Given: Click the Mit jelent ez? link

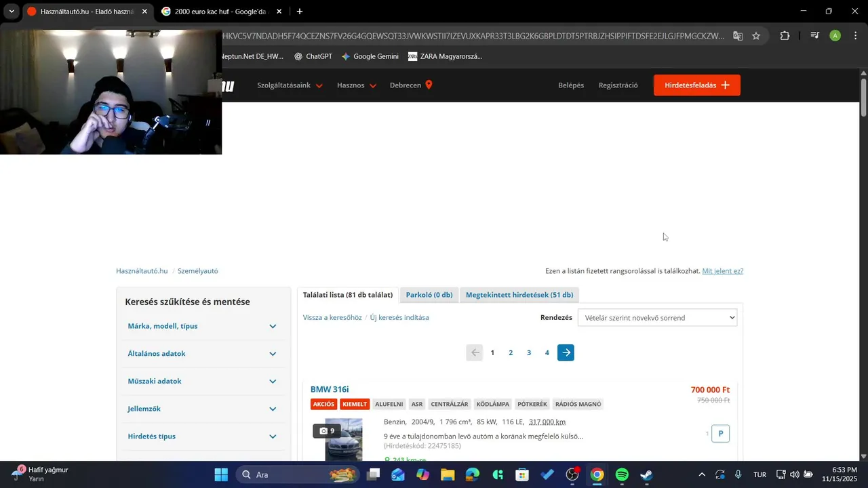Looking at the screenshot, I should click(723, 271).
